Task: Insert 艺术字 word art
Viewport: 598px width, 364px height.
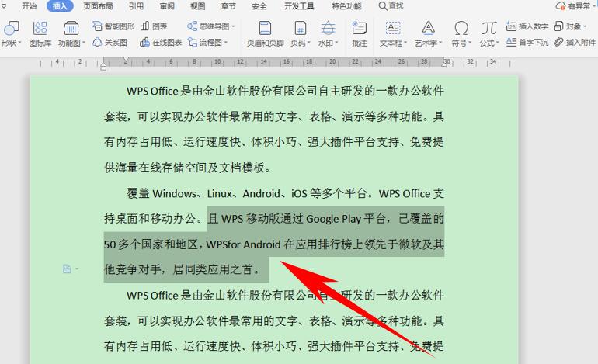Action: coord(428,34)
